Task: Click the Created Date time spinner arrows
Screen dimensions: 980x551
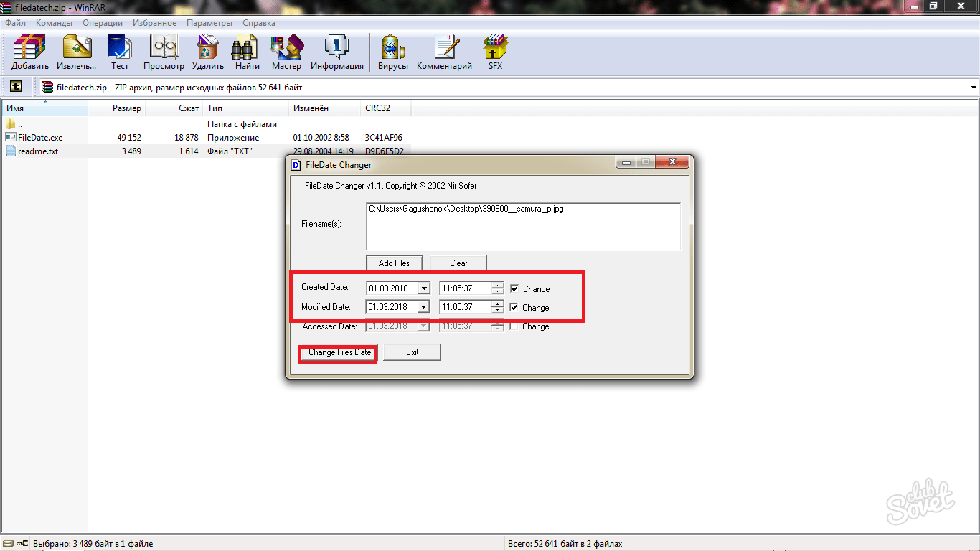Action: click(x=497, y=288)
